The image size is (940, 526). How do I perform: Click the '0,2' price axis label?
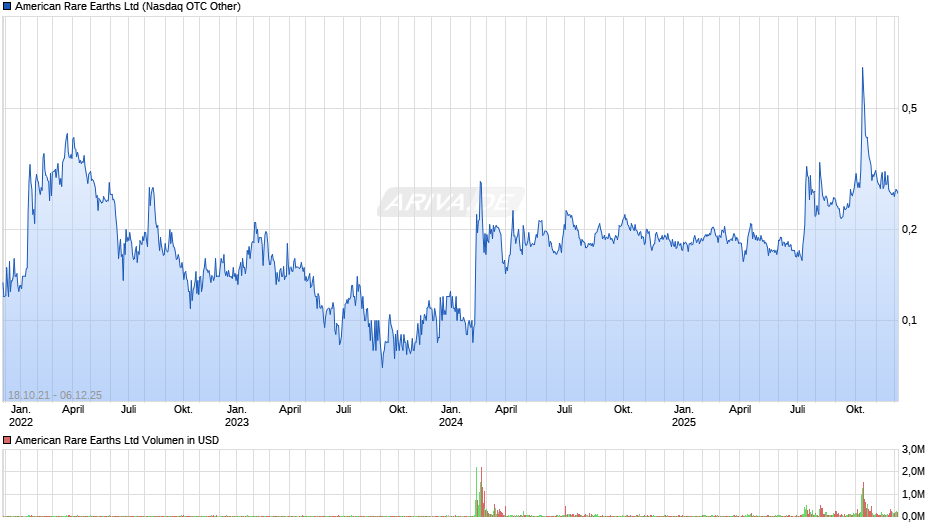[x=909, y=230]
